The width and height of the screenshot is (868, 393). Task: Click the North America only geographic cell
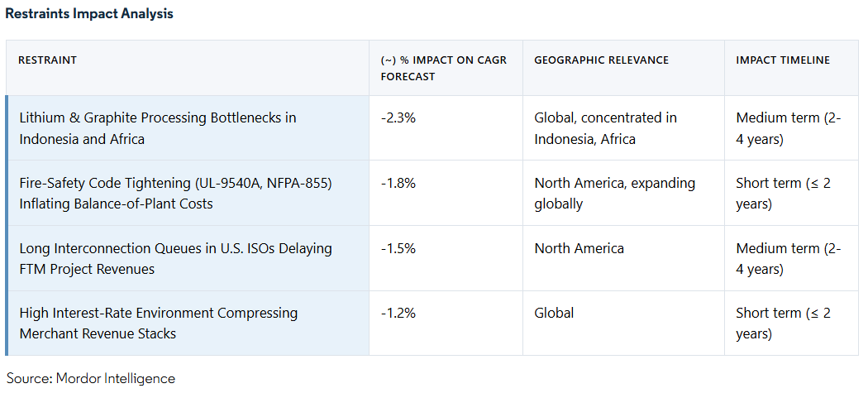pos(579,248)
